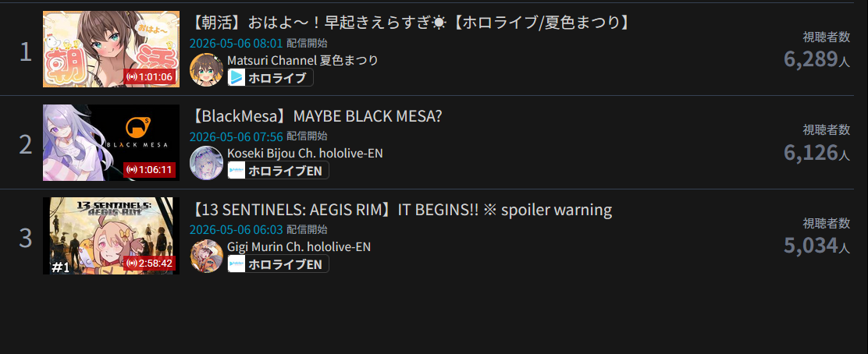Open the Black Mesa stream thumbnail

[x=112, y=143]
